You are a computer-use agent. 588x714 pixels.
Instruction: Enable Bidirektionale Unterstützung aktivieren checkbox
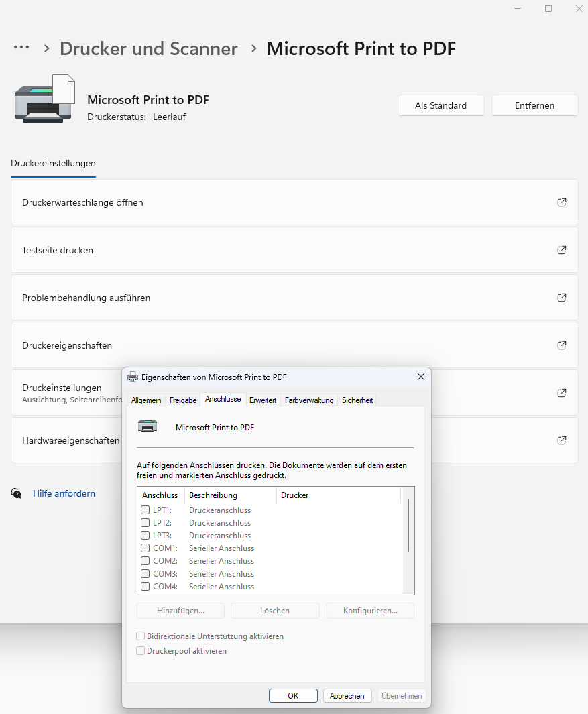(x=141, y=636)
